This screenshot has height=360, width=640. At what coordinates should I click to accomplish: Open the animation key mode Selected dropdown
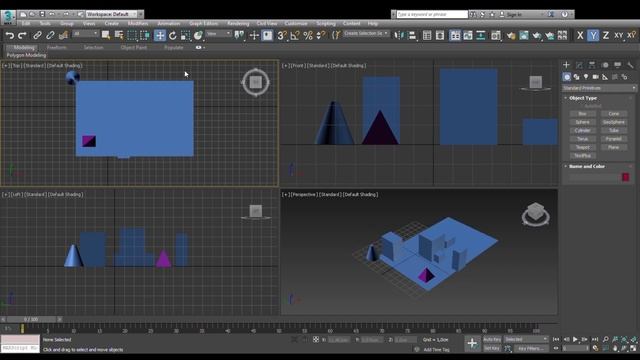click(x=526, y=339)
